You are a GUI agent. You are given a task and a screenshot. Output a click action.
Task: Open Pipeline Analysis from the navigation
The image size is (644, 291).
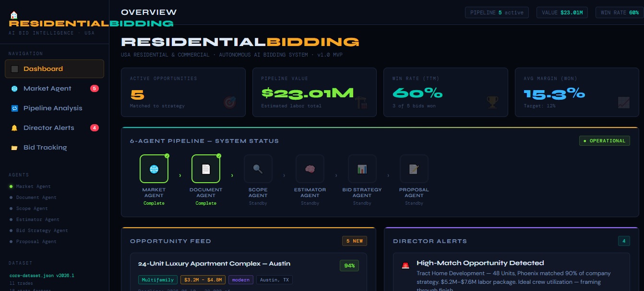(53, 108)
